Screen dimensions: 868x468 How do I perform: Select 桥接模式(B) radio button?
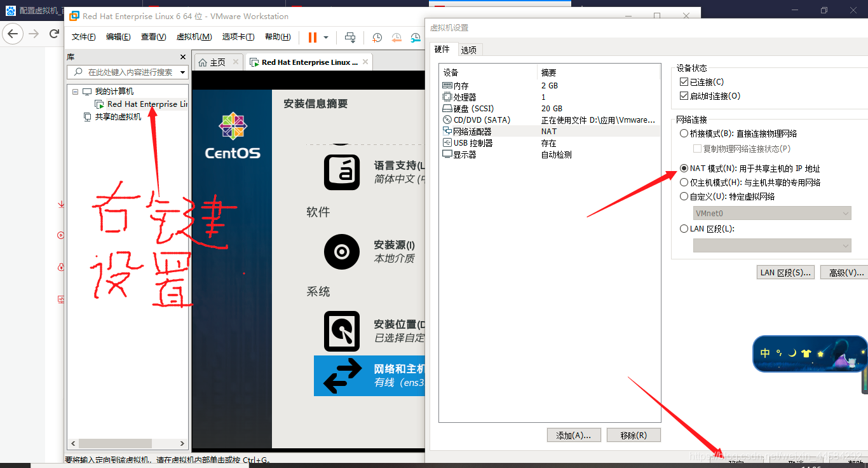[x=684, y=134]
